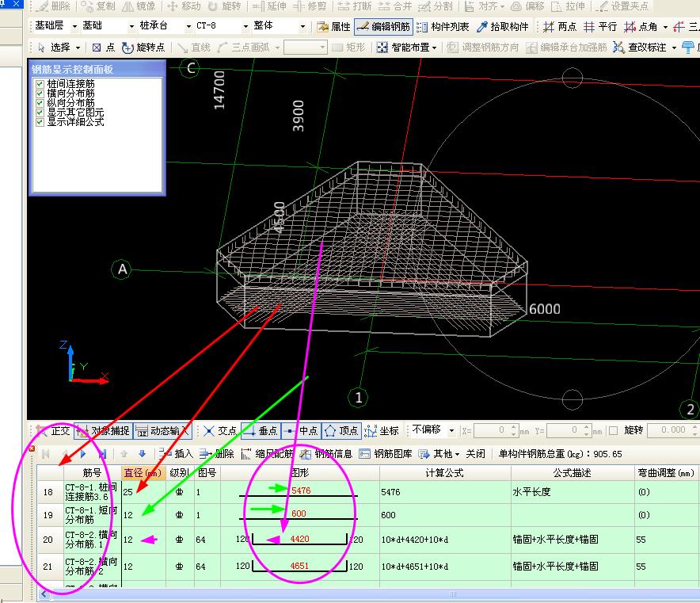Screen dimensions: 700x603
Task: Activate the 旋转点 rotate point tool
Action: [x=144, y=48]
